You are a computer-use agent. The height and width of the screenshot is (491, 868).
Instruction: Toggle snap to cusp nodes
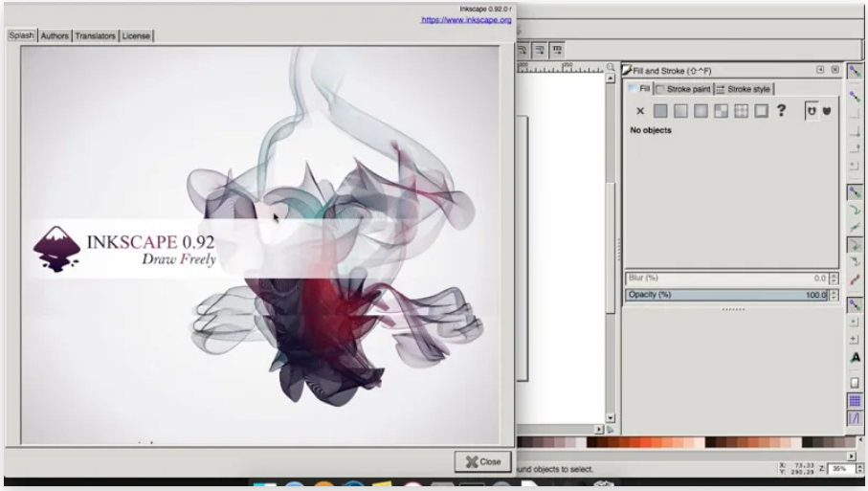pos(855,245)
